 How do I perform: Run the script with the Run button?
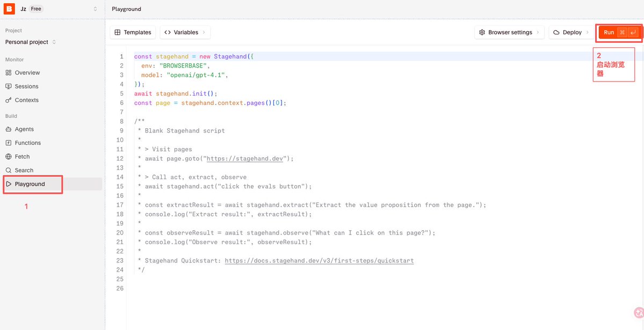click(620, 32)
